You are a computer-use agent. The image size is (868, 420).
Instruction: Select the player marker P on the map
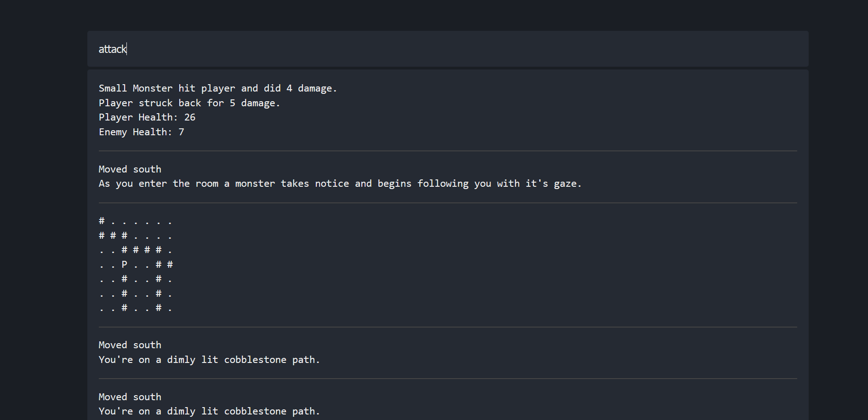(x=123, y=265)
